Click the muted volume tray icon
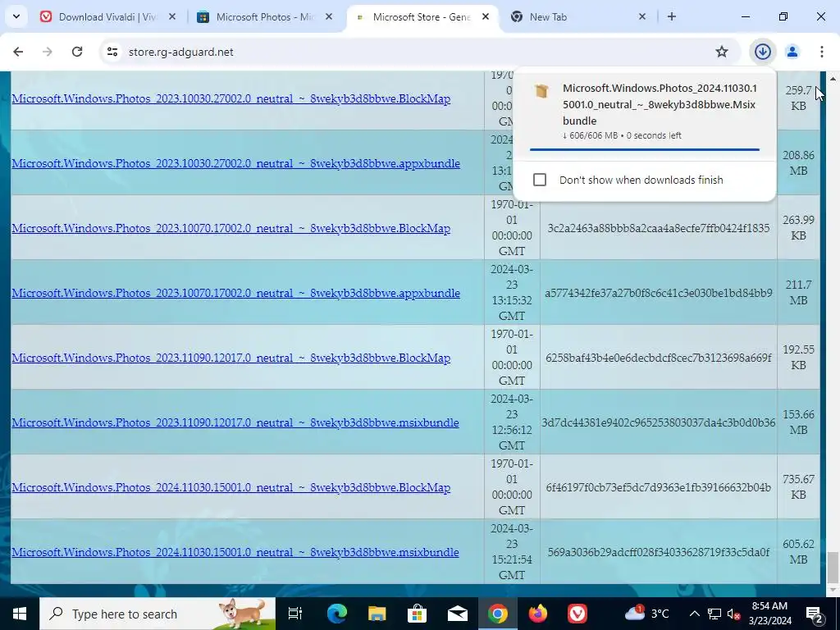This screenshot has height=630, width=840. click(x=733, y=614)
